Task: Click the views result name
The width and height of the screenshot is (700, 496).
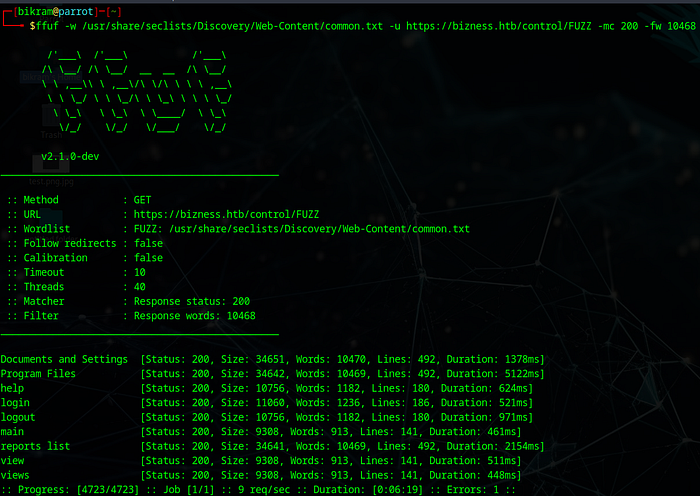Action: pyautogui.click(x=15, y=475)
